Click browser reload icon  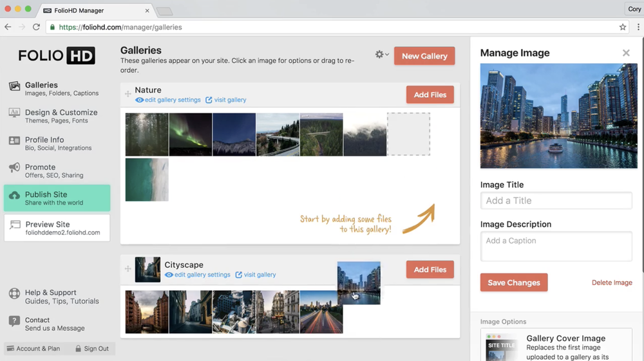pyautogui.click(x=36, y=27)
